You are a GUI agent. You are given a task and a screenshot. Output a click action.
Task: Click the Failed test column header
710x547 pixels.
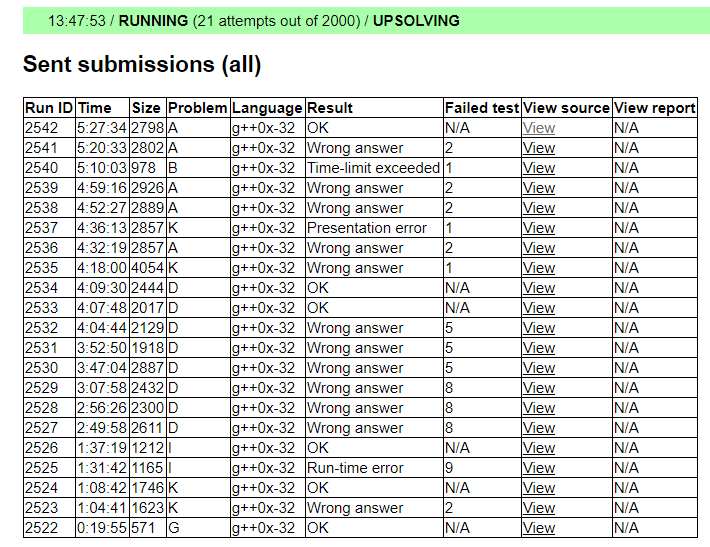[x=482, y=108]
